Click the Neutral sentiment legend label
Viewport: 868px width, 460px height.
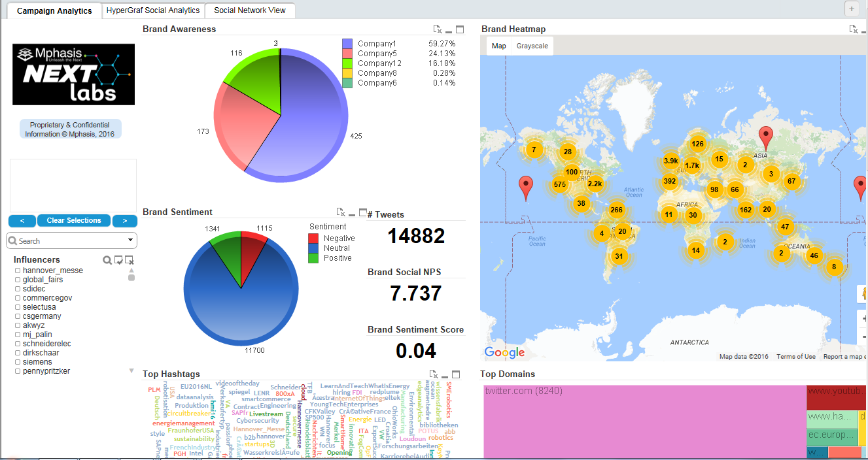(337, 248)
